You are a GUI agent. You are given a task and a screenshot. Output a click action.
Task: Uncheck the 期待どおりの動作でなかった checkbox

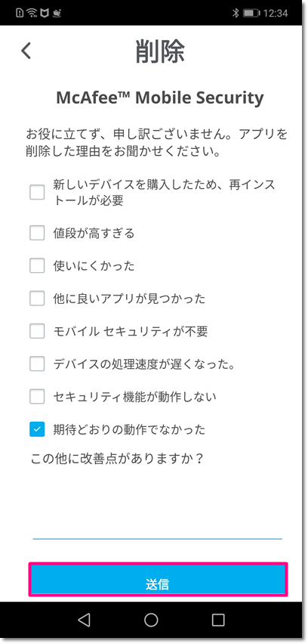[x=37, y=429]
